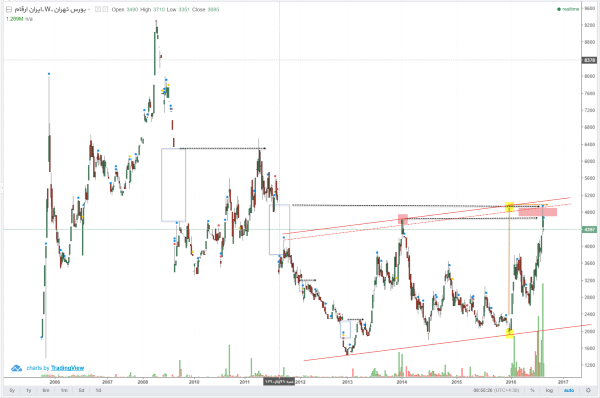
Task: Click the dark date label on the time axis
Action: (x=279, y=382)
